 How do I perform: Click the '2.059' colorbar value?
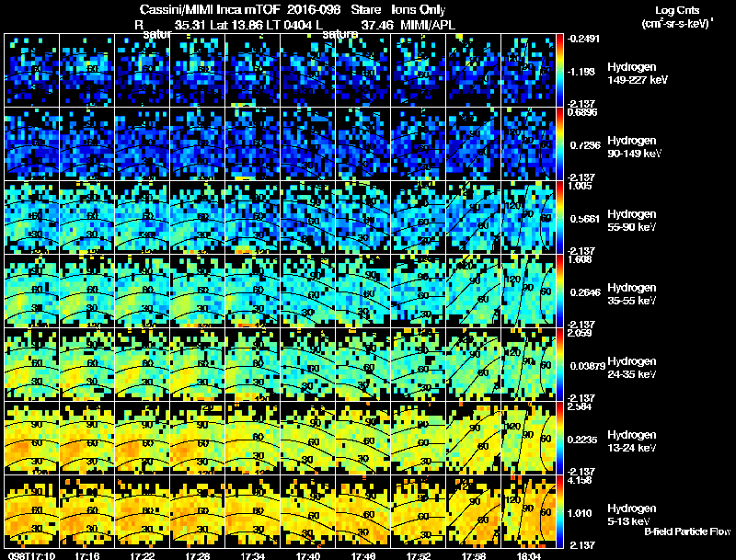click(580, 333)
